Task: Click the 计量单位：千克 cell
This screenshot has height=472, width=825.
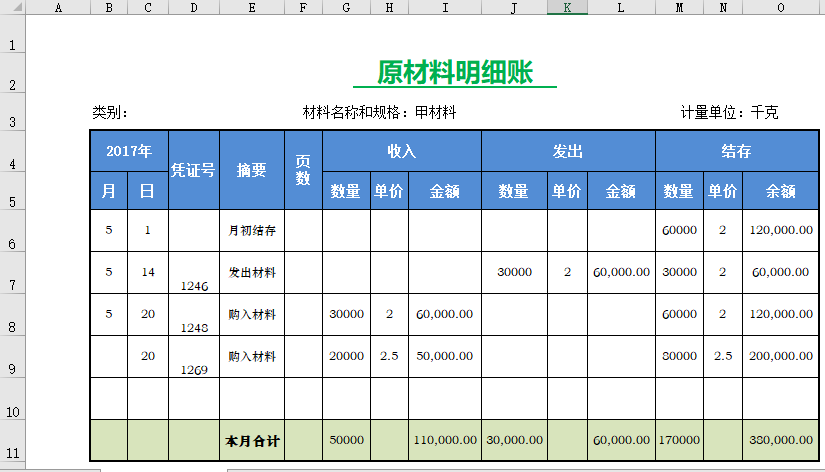Action: [729, 113]
